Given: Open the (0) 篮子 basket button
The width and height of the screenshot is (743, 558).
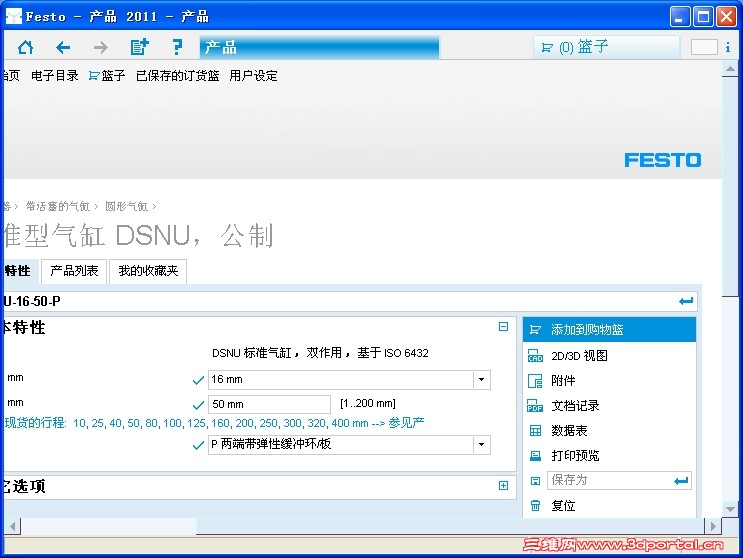Looking at the screenshot, I should pos(606,47).
